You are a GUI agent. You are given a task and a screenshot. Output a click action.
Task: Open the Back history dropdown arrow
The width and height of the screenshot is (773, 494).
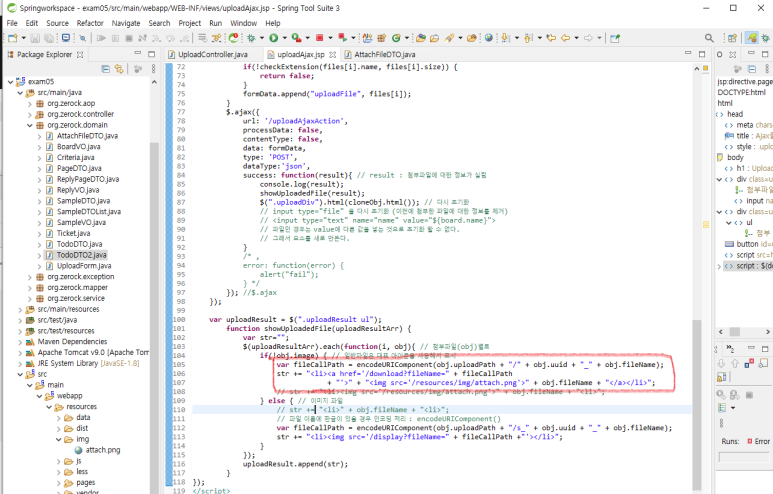pyautogui.click(x=576, y=38)
